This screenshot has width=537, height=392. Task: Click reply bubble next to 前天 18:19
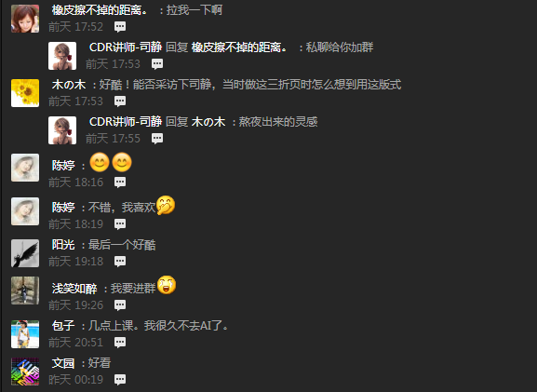point(120,224)
